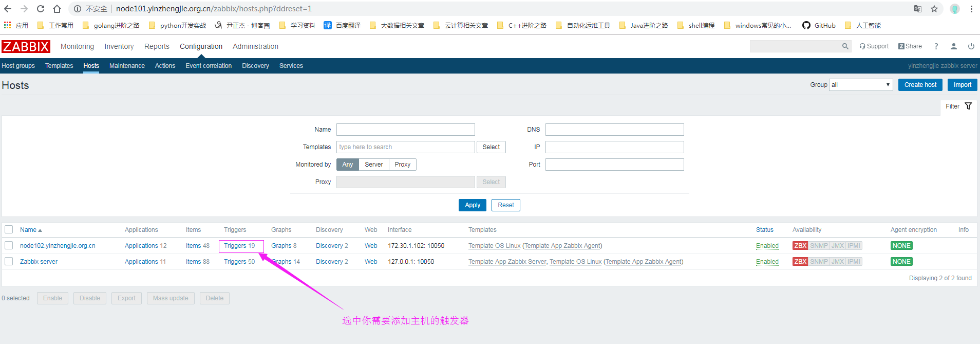Image resolution: width=980 pixels, height=344 pixels.
Task: Focus the IP filter field
Action: [615, 147]
